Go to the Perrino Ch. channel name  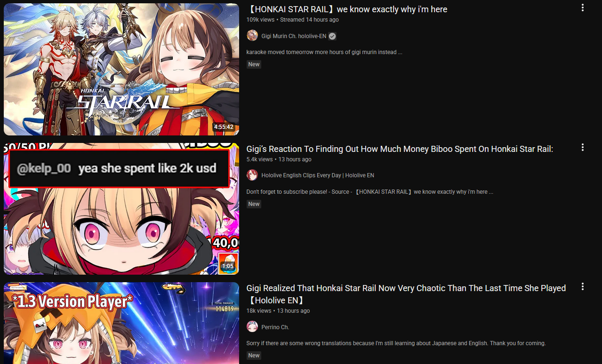[275, 327]
